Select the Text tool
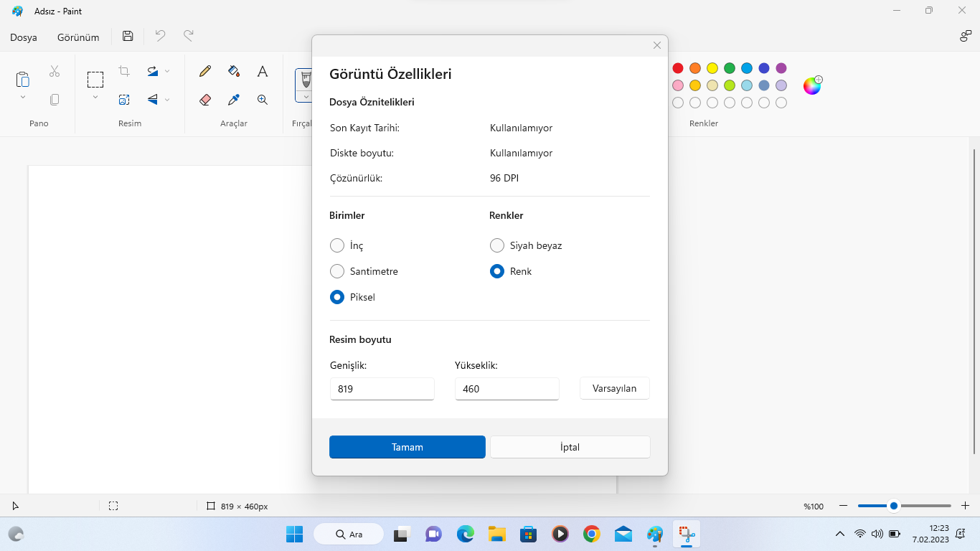The width and height of the screenshot is (980, 551). click(x=263, y=71)
